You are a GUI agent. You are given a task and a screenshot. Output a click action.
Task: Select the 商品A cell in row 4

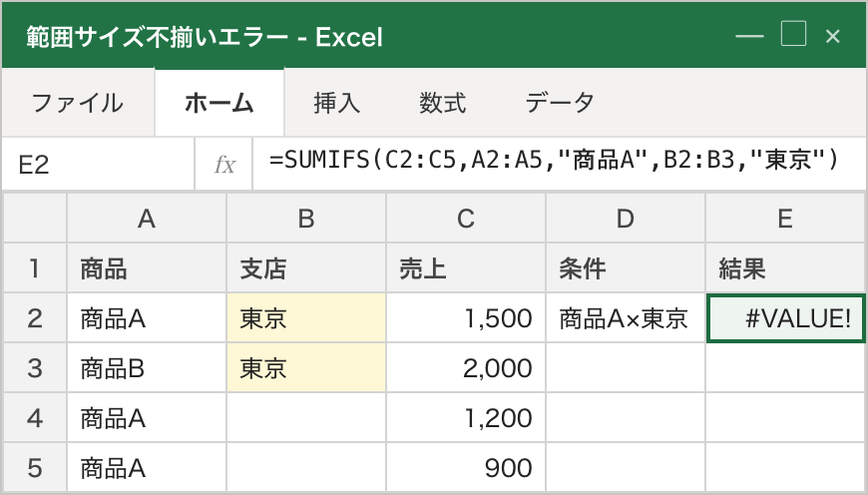pos(147,417)
